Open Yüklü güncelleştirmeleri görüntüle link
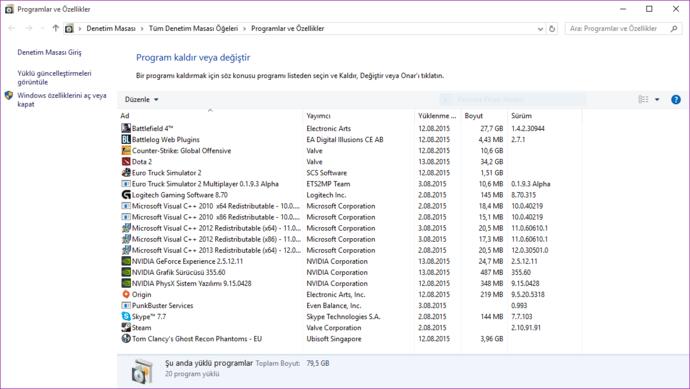This screenshot has width=690, height=389. click(55, 77)
